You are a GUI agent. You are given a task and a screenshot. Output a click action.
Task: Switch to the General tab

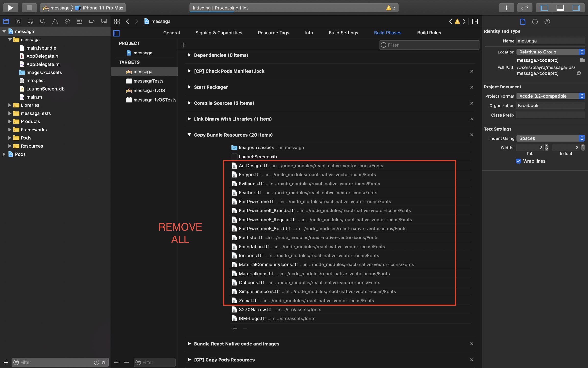coord(171,33)
